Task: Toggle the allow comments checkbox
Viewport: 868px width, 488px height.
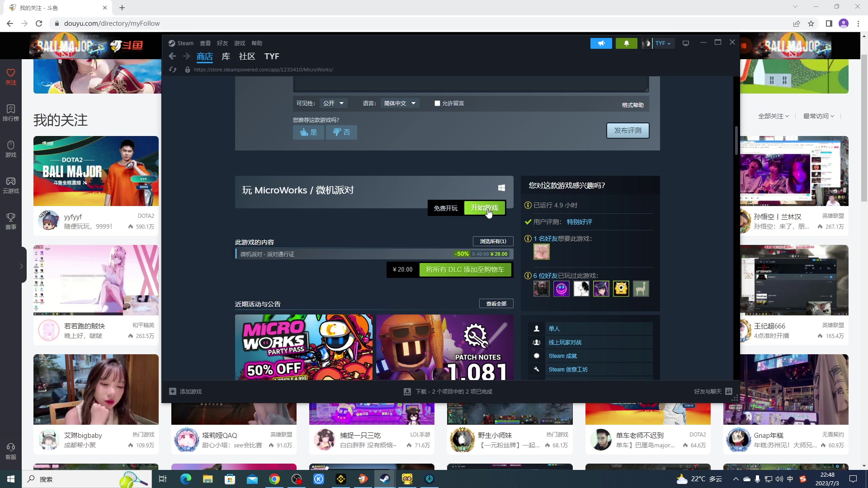Action: [437, 103]
